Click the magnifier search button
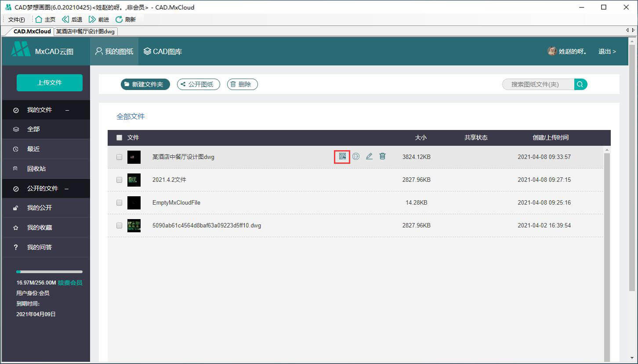Viewport: 638px width, 364px height. tap(580, 84)
